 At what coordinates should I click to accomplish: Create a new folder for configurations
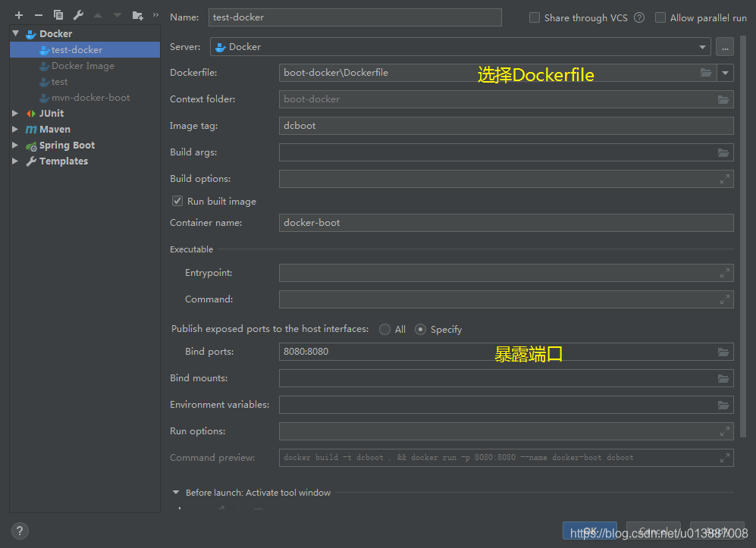tap(137, 15)
